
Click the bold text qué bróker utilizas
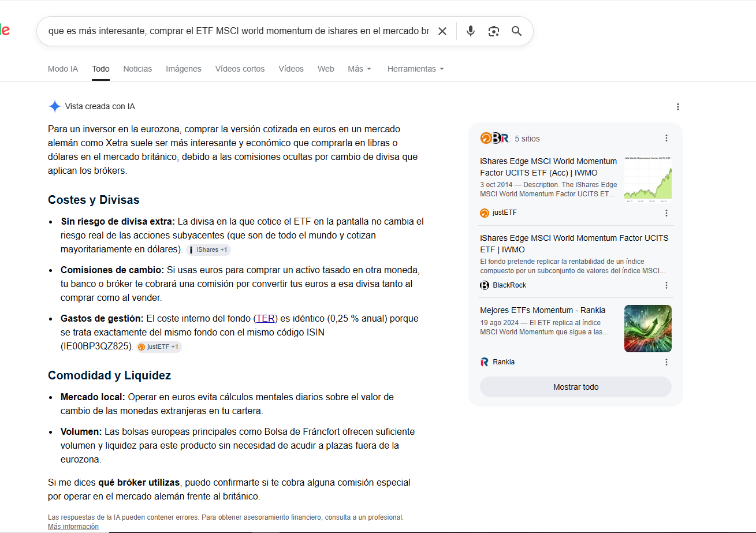pos(139,482)
